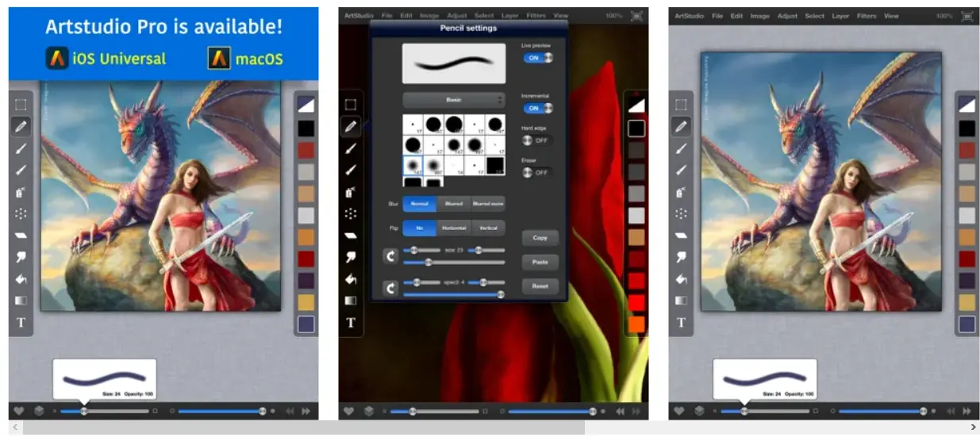
Task: Click the black-white color switcher in Pencil settings screenshot
Action: click(636, 105)
